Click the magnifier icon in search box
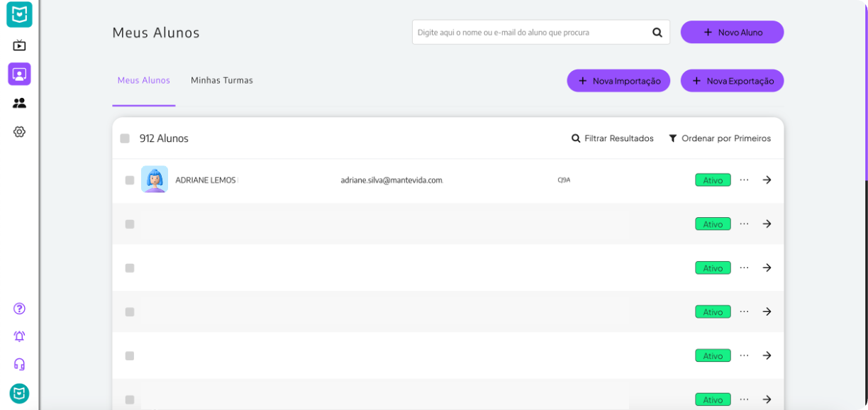The height and width of the screenshot is (410, 868). 657,33
